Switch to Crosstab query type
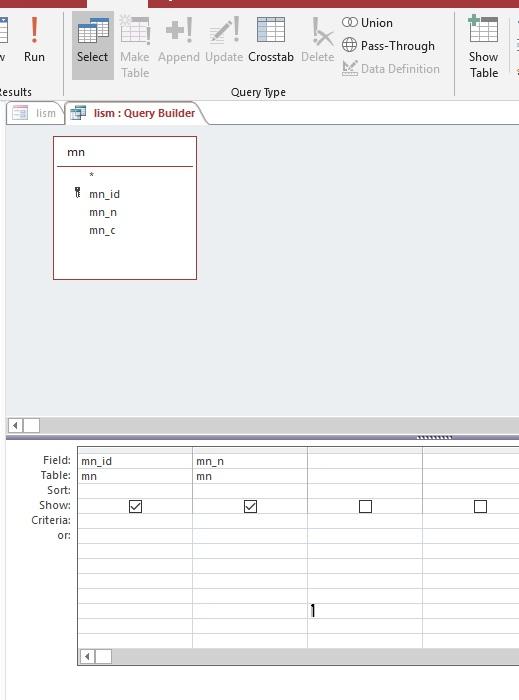The height and width of the screenshot is (700, 519). tap(270, 40)
